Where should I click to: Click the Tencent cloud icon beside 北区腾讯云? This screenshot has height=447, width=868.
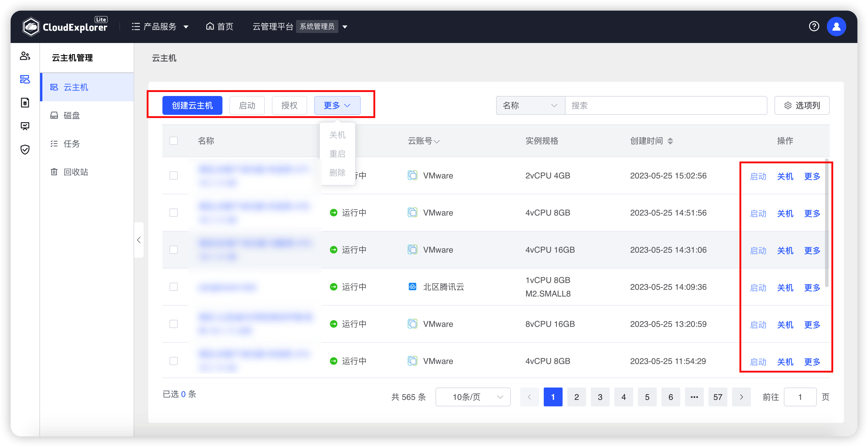412,287
